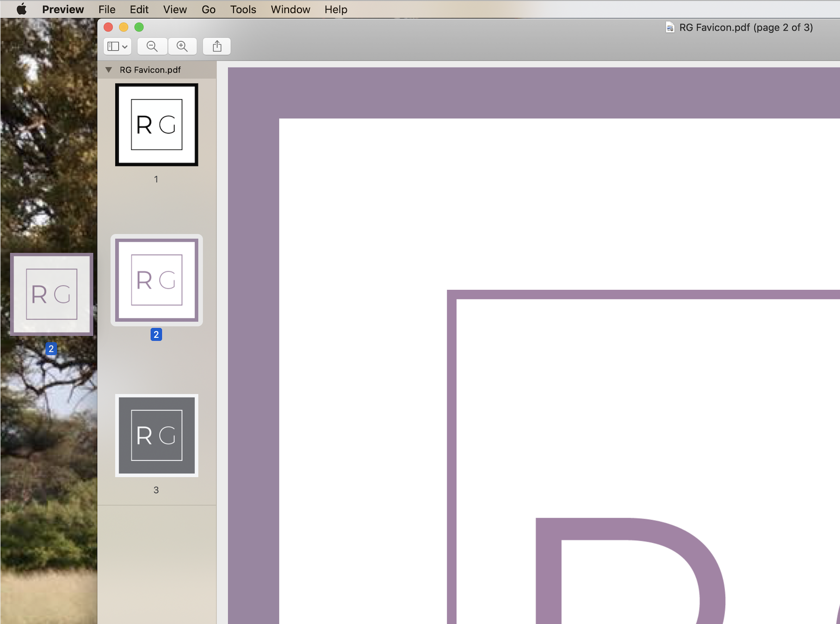Select page 2 purple RG thumbnail in sidebar
Viewport: 840px width, 624px height.
156,280
